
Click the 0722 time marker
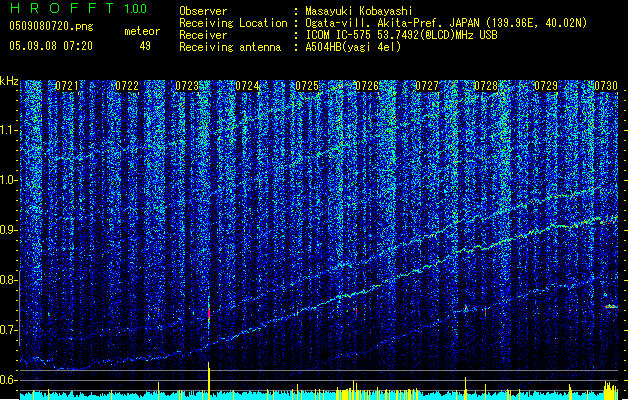coord(127,86)
